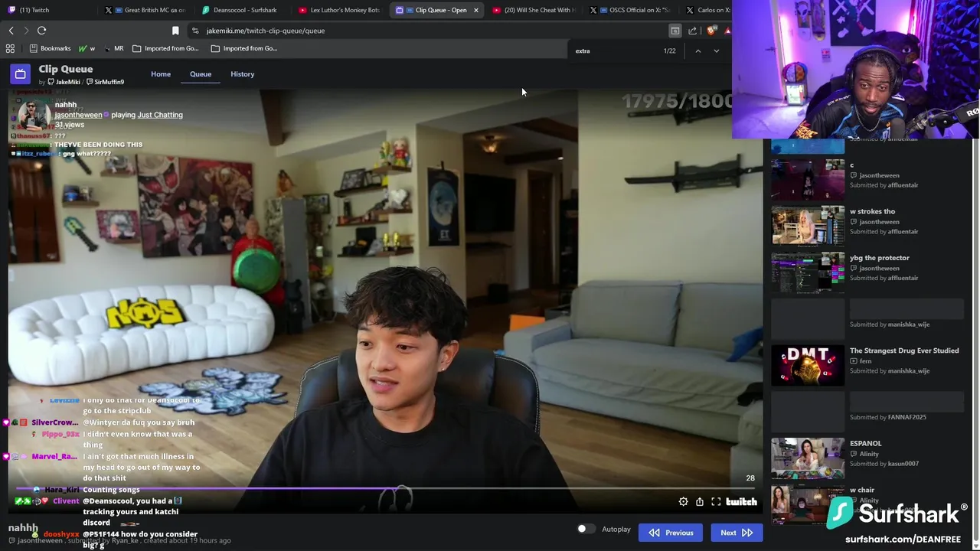Click the 'w strokes tho' clip title

tap(872, 211)
